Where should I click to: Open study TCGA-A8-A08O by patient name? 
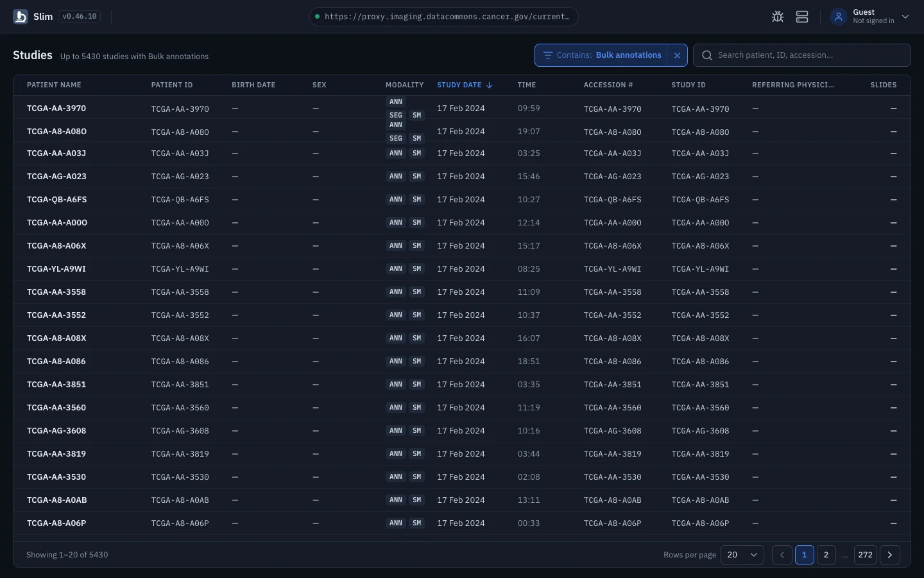point(57,132)
